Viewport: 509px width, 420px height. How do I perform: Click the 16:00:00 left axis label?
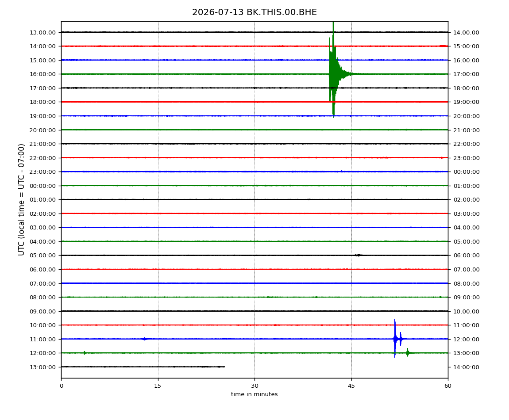(x=42, y=74)
